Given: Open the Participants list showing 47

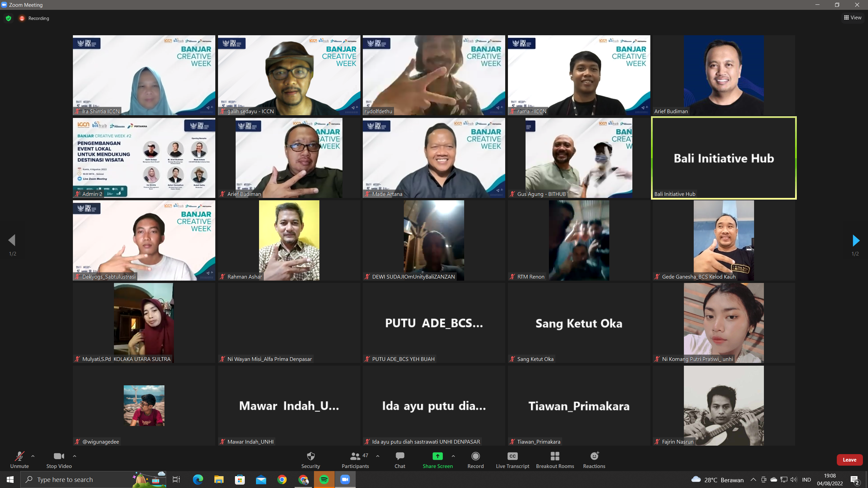Looking at the screenshot, I should tap(355, 460).
